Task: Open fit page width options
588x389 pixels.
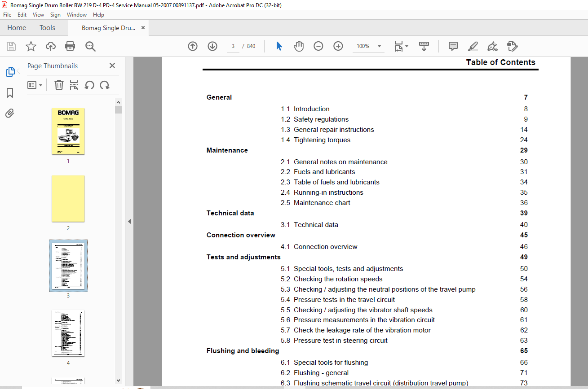Action: pos(401,46)
